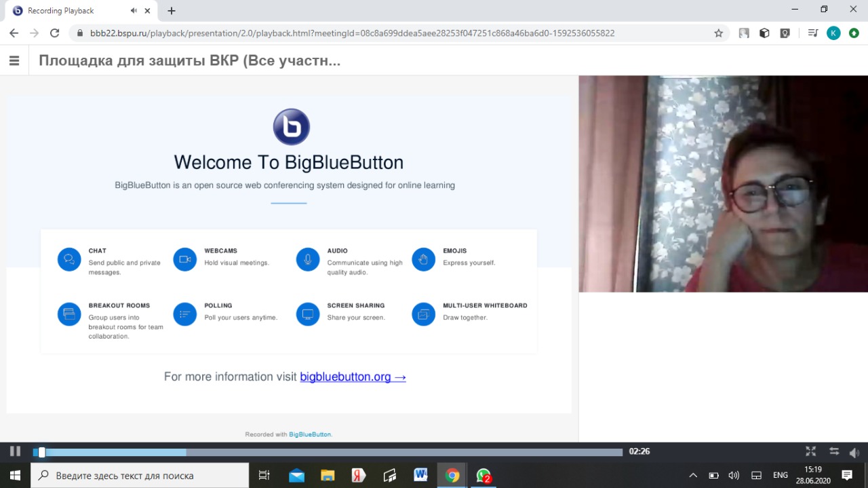
Task: Pause the recording playback
Action: [x=15, y=451]
